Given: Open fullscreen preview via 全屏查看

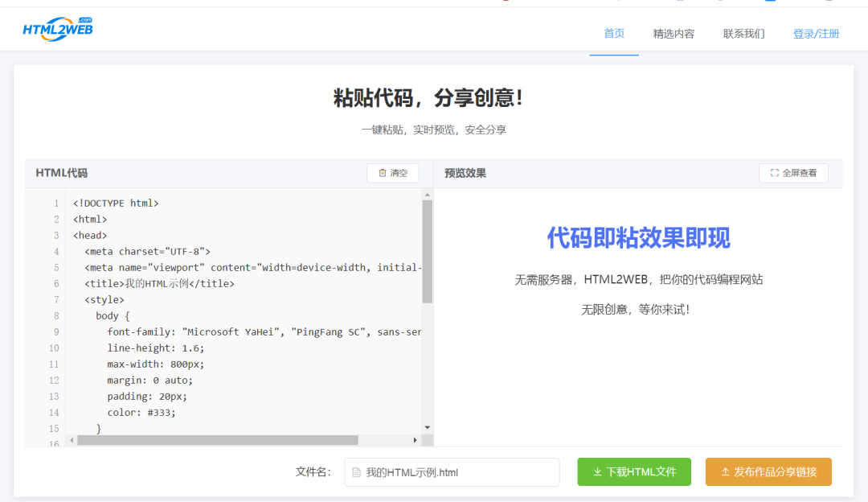Looking at the screenshot, I should click(793, 172).
